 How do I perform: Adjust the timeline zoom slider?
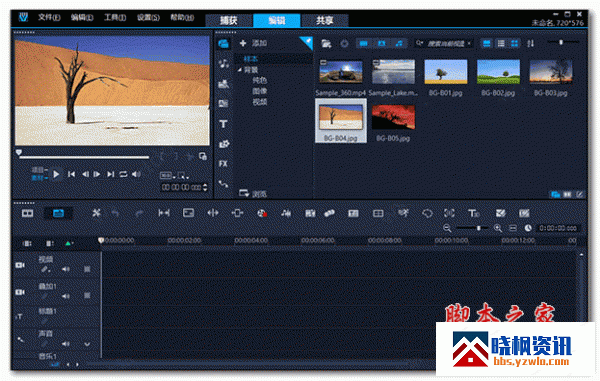click(472, 228)
